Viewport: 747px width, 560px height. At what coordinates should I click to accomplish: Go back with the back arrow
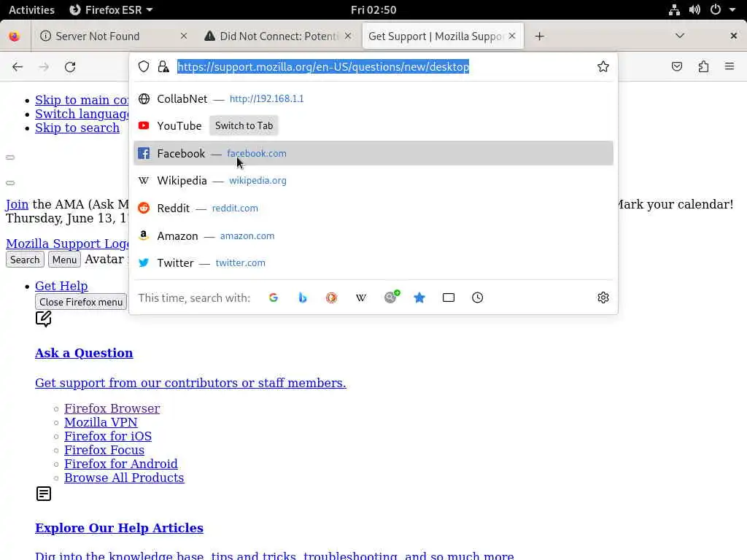(x=18, y=66)
